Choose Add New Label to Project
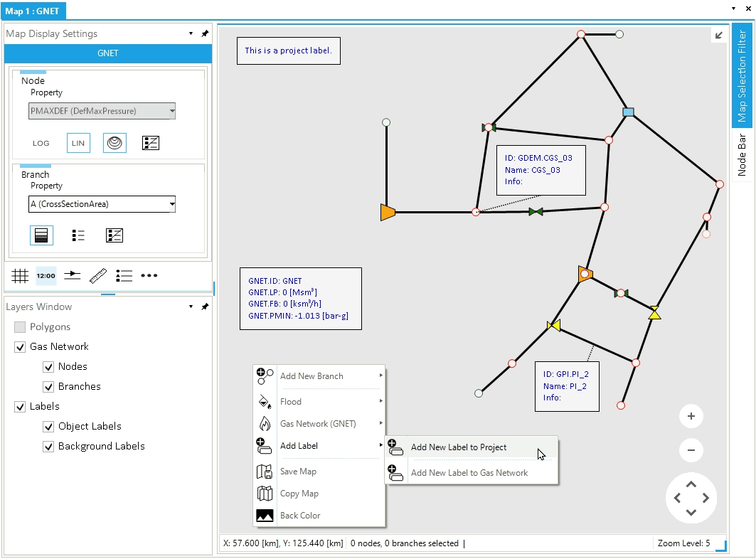756x559 pixels. (x=459, y=447)
